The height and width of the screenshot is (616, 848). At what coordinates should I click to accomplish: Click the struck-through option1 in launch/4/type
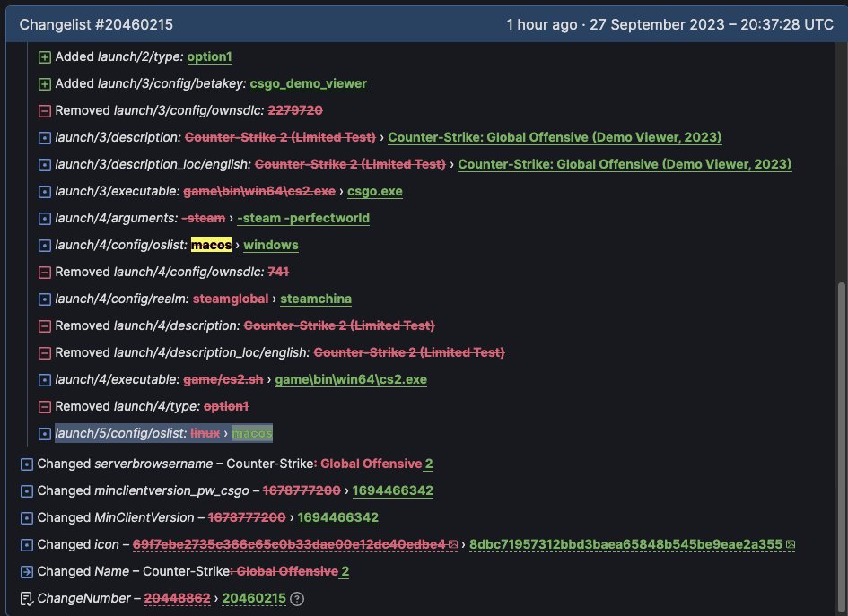click(x=226, y=406)
